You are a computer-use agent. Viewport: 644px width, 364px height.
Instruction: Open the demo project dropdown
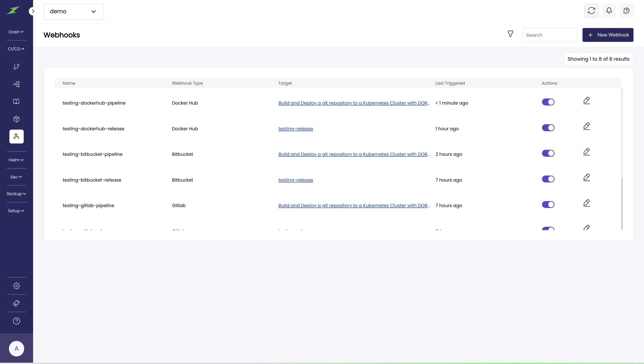73,11
